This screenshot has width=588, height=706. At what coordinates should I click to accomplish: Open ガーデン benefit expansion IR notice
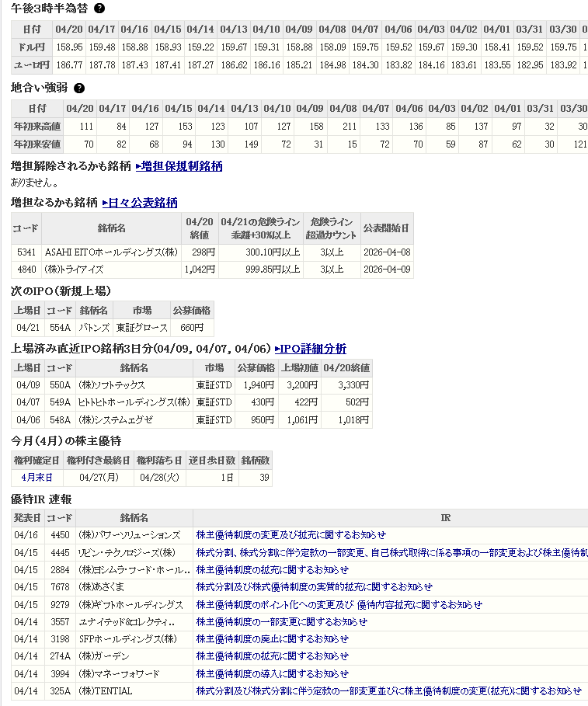coord(272,656)
